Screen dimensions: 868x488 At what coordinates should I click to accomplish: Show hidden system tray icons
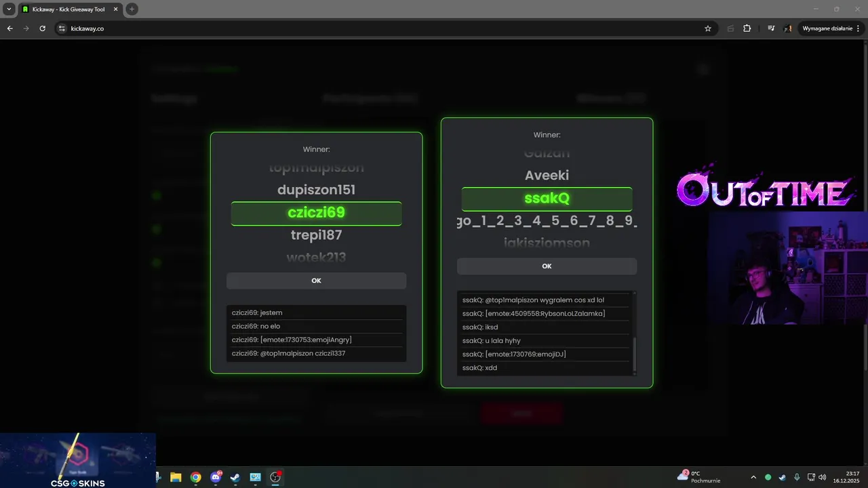tap(753, 477)
